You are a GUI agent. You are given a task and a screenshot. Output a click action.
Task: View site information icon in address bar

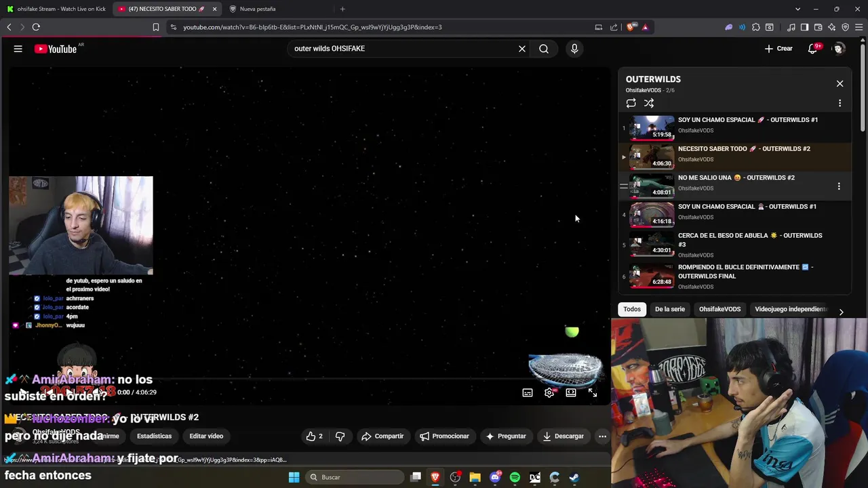click(x=174, y=27)
